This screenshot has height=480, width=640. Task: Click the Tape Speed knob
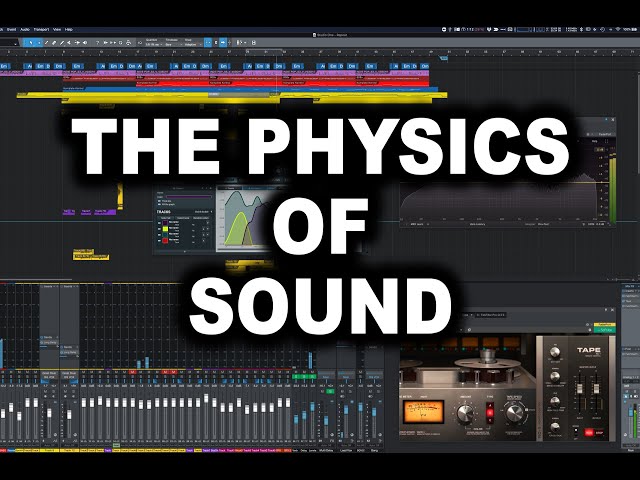coord(515,413)
